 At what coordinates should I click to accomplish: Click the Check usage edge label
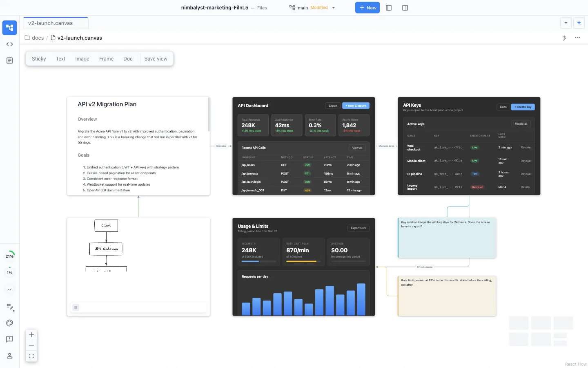tap(425, 267)
